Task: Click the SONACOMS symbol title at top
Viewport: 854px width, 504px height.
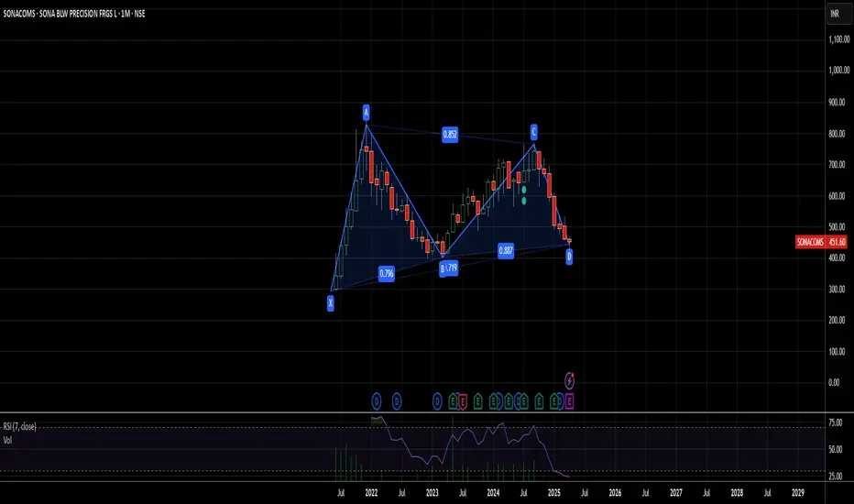Action: point(74,14)
